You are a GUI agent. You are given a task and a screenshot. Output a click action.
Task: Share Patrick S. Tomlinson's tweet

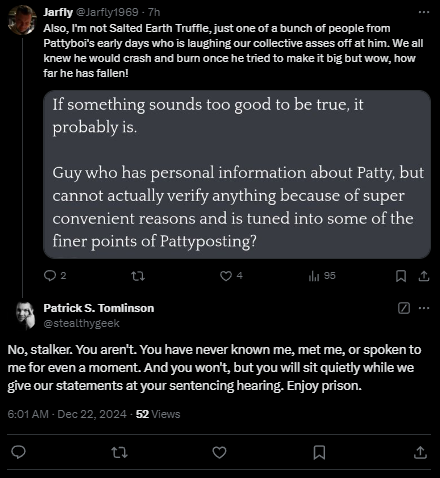coord(420,452)
